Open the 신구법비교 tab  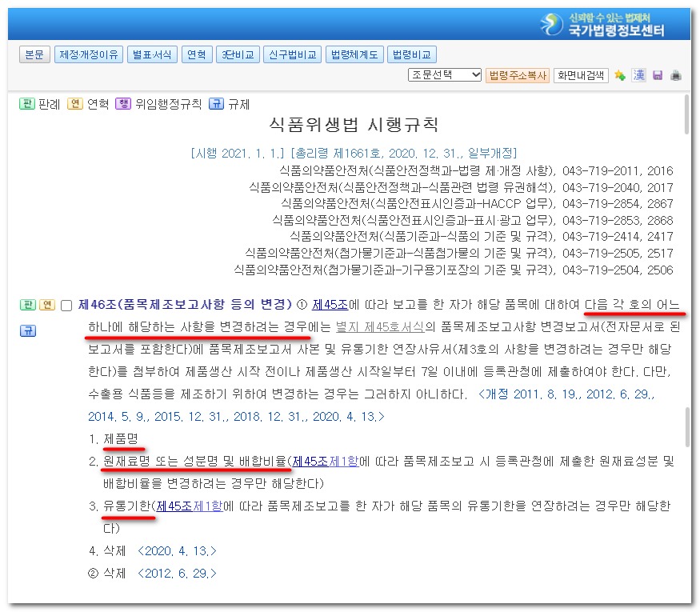293,54
